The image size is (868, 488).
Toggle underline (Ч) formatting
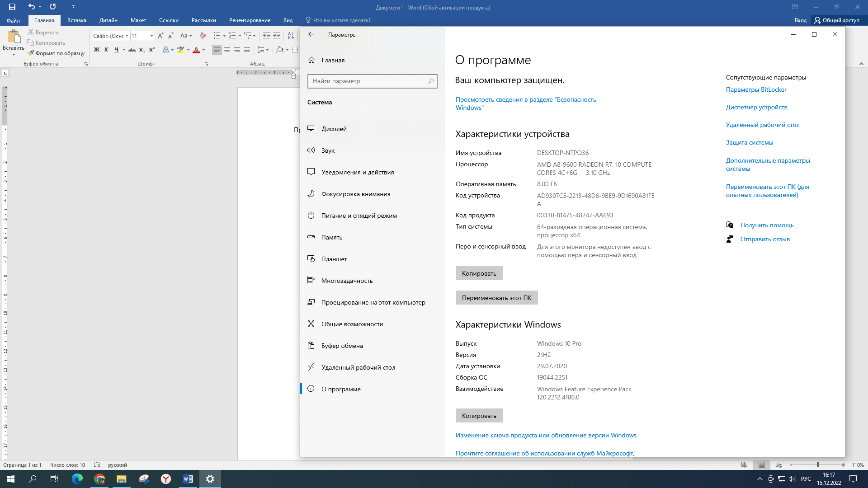click(117, 50)
